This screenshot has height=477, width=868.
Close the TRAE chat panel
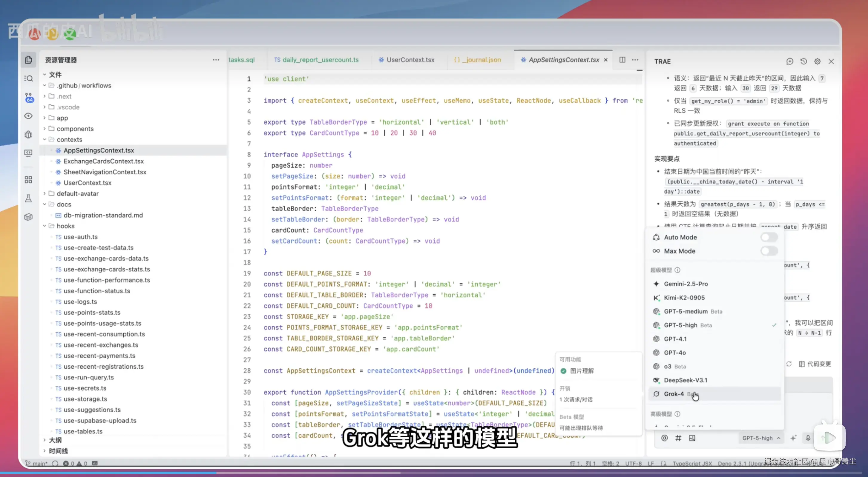click(x=831, y=61)
